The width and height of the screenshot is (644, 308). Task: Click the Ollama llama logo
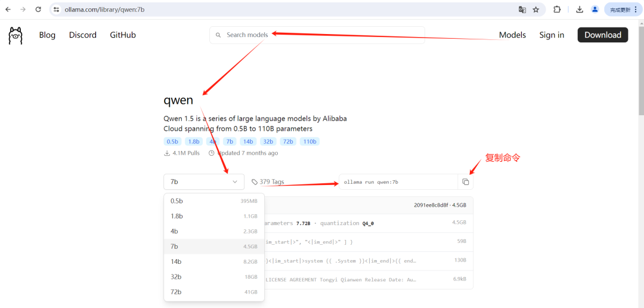click(16, 36)
